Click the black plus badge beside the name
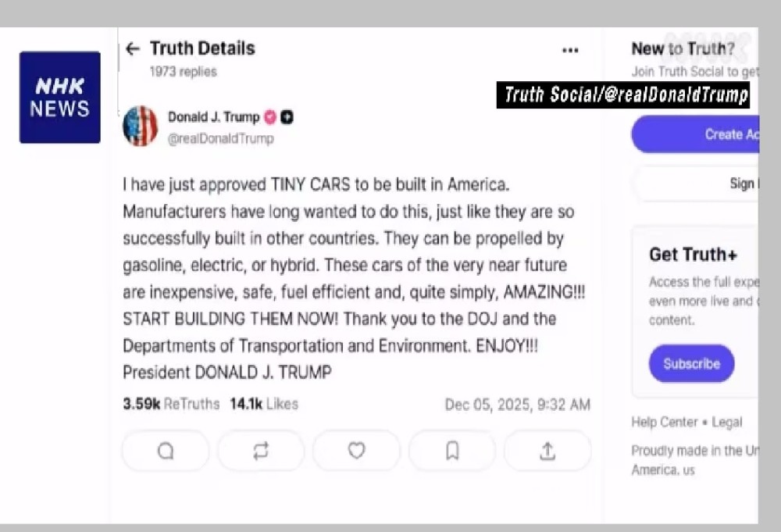Image resolution: width=781 pixels, height=532 pixels. pyautogui.click(x=287, y=117)
